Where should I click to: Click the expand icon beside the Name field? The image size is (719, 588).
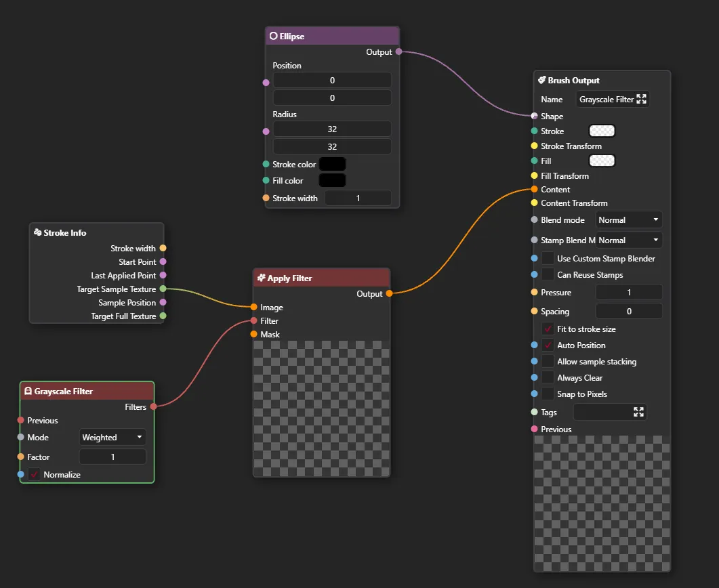(641, 98)
